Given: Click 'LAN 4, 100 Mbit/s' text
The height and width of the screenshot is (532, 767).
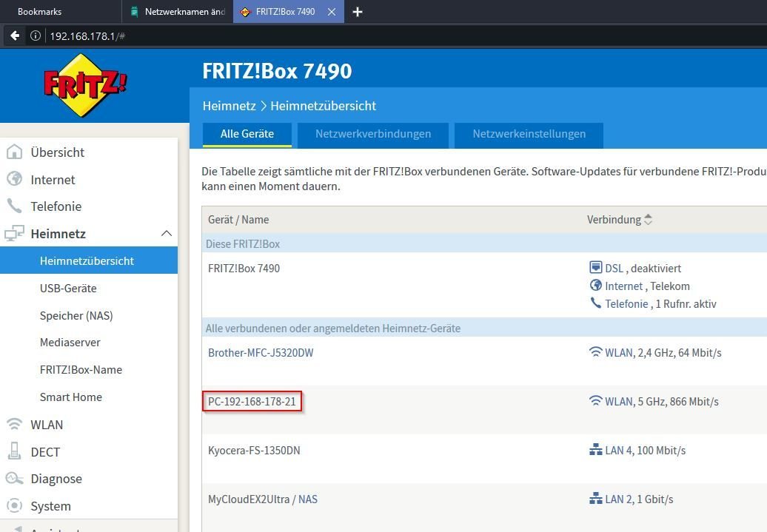Looking at the screenshot, I should tap(645, 451).
